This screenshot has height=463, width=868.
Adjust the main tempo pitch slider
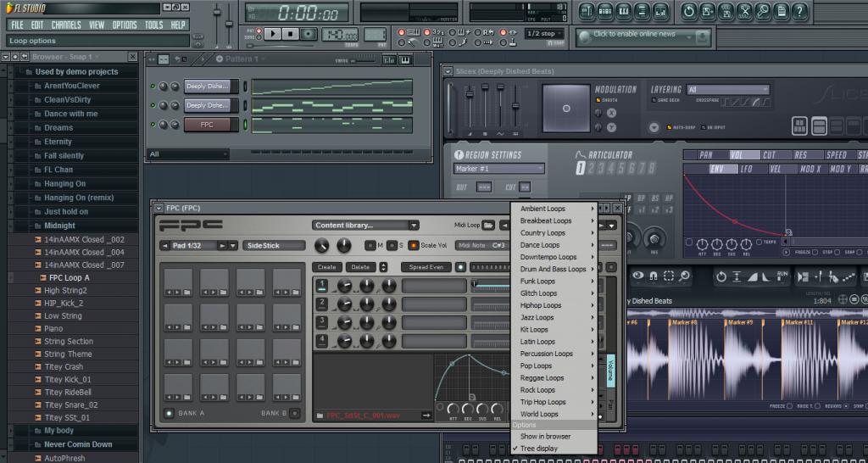click(230, 24)
